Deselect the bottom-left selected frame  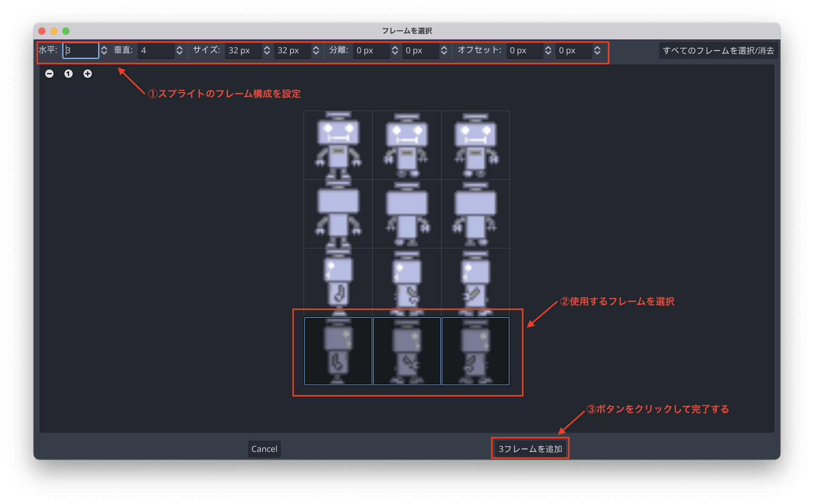[338, 351]
